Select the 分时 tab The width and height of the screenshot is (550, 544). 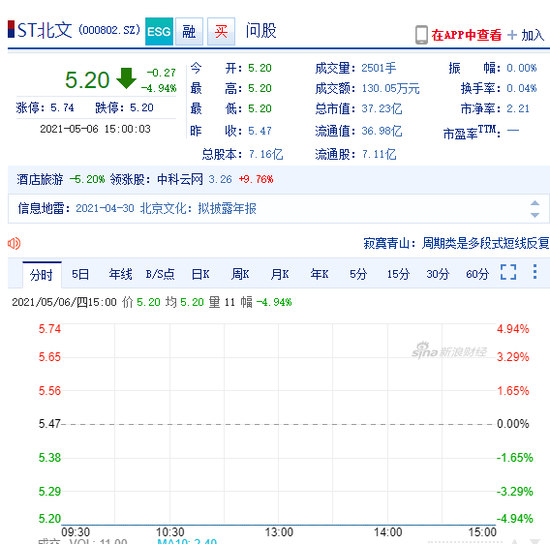(41, 274)
